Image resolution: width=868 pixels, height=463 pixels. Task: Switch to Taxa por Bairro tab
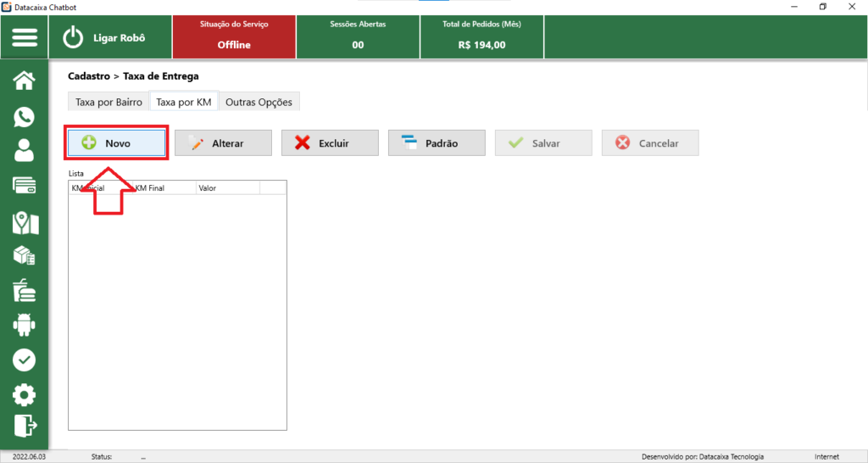point(108,102)
